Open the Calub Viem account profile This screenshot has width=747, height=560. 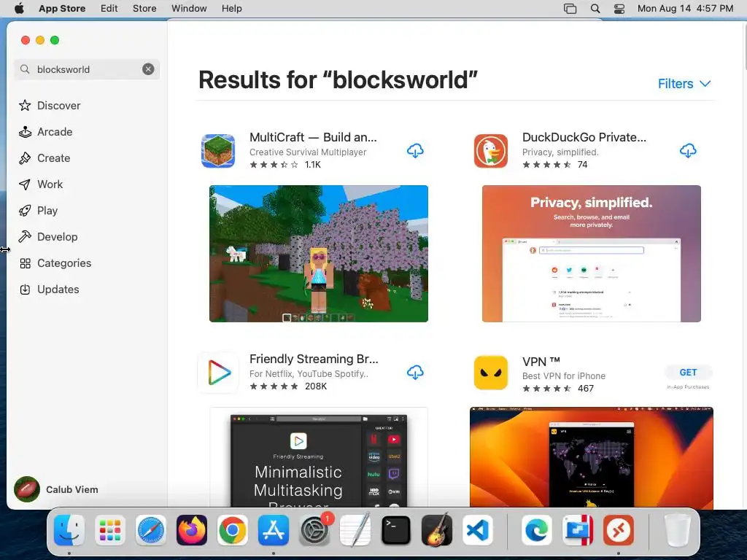coord(56,489)
